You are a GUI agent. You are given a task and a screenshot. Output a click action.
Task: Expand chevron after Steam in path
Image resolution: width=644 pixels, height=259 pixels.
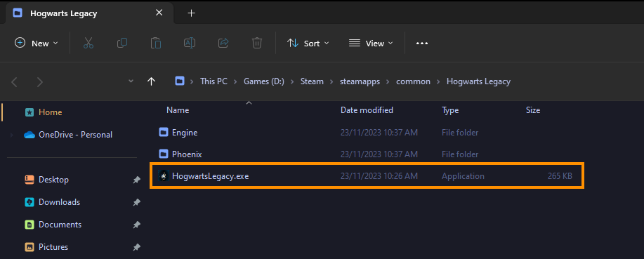coord(332,81)
